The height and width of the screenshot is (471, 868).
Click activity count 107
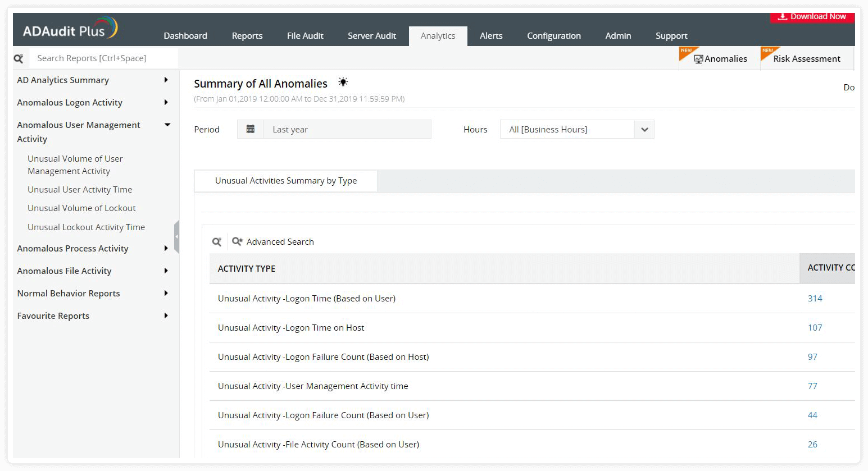coord(815,328)
